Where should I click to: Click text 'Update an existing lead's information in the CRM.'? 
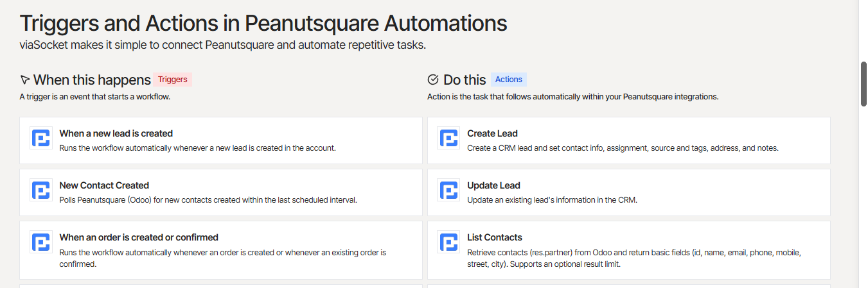click(552, 199)
